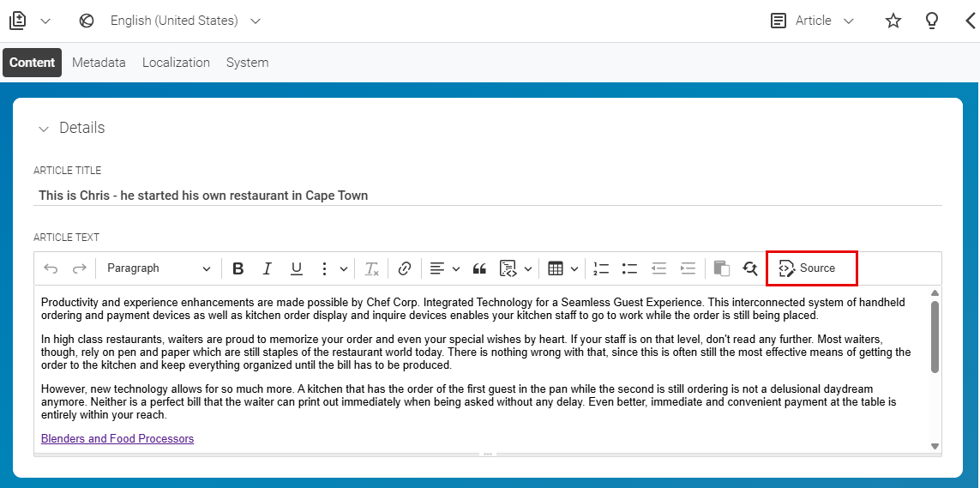Image resolution: width=980 pixels, height=488 pixels.
Task: Open the text alignment dropdown
Action: (444, 268)
